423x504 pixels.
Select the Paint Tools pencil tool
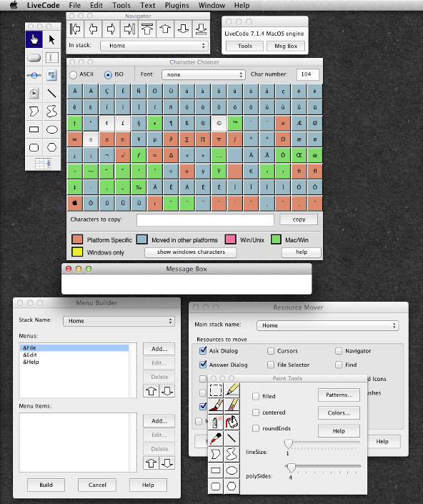click(x=232, y=390)
